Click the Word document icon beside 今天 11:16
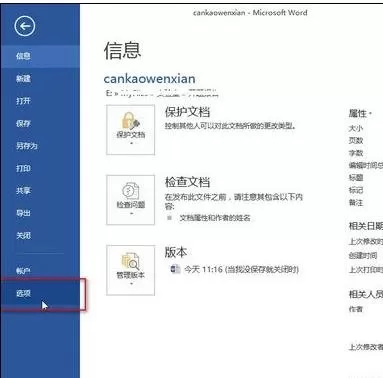383x378 pixels. tap(175, 269)
